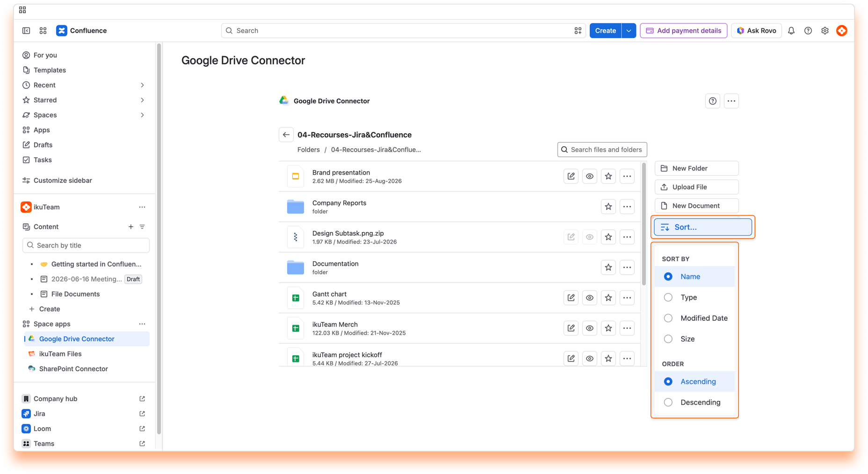Image resolution: width=868 pixels, height=474 pixels.
Task: Open the app switcher grid icon
Action: [43, 30]
